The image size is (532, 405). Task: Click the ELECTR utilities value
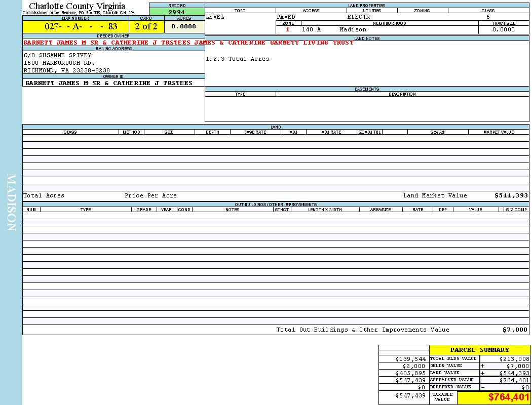[x=359, y=17]
